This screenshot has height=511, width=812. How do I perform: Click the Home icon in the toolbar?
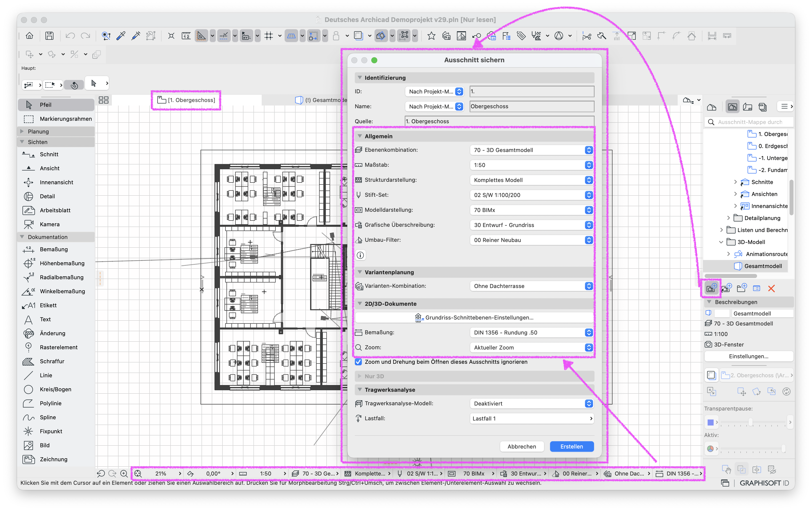[30, 36]
